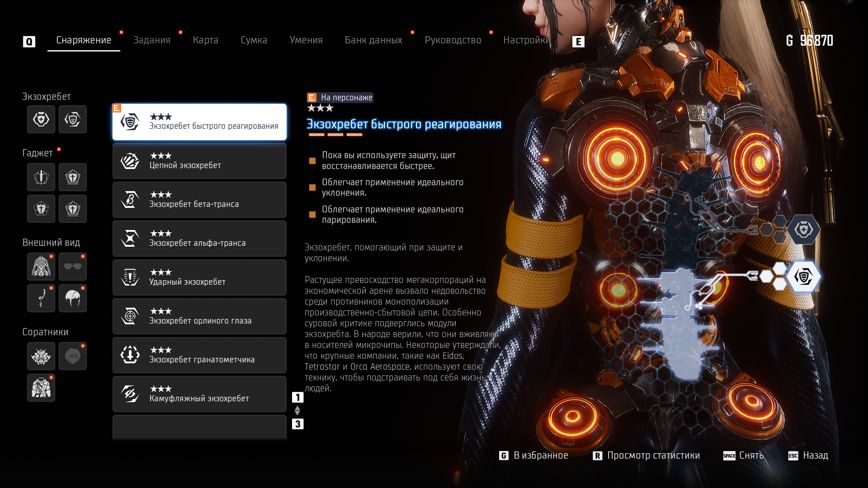Open the Настройки tab

(x=527, y=40)
